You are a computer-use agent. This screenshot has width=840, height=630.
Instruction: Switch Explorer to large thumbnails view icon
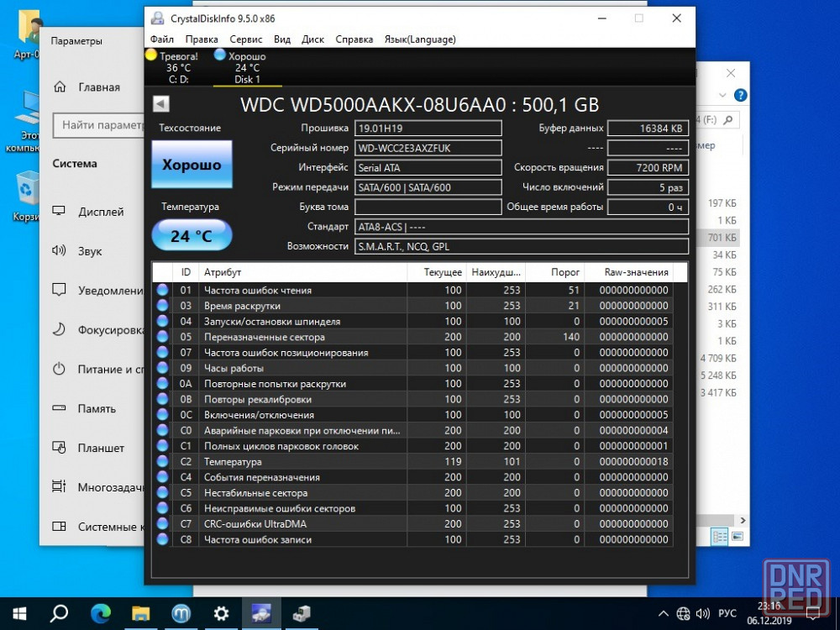738,536
